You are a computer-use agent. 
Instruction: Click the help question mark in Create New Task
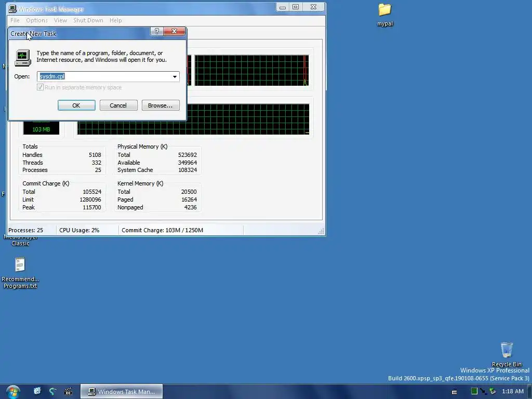click(x=157, y=31)
